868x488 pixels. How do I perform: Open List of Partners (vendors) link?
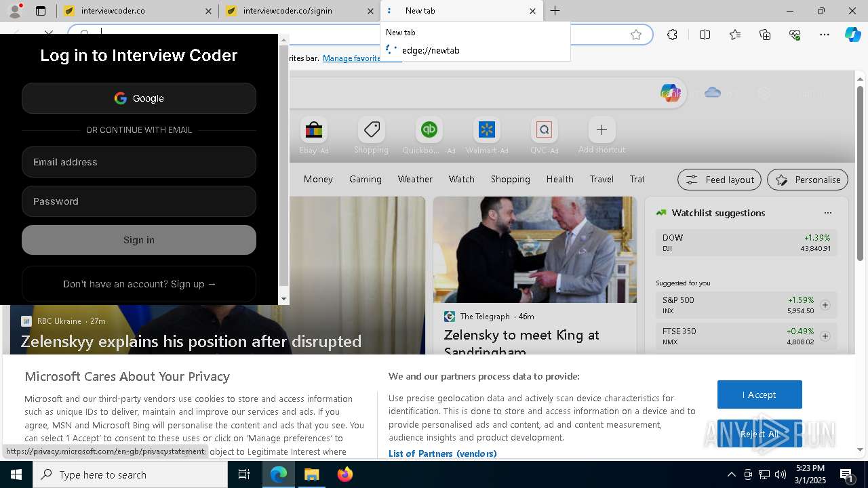click(x=442, y=453)
